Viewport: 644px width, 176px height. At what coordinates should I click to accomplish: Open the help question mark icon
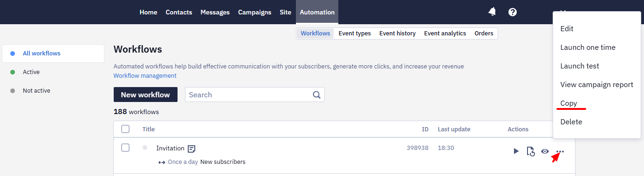click(513, 12)
